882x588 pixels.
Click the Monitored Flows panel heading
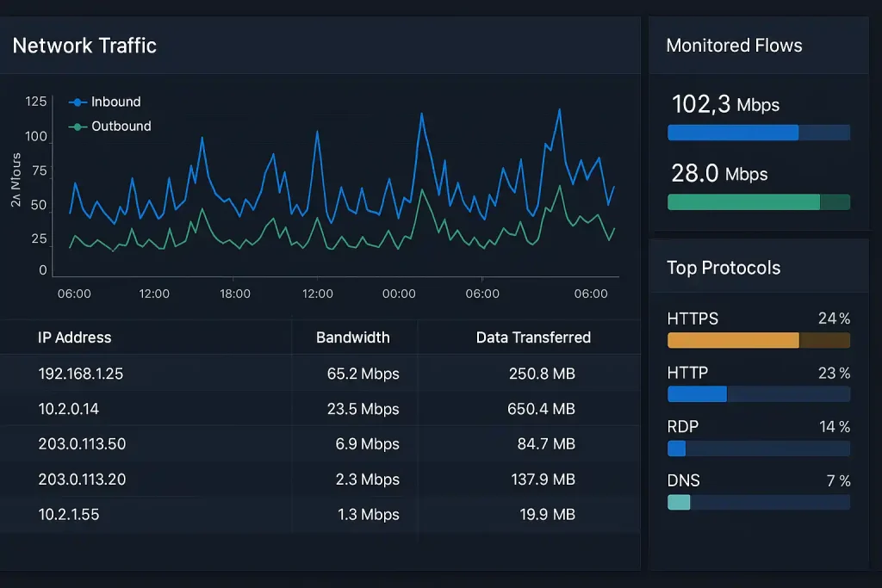tap(734, 46)
